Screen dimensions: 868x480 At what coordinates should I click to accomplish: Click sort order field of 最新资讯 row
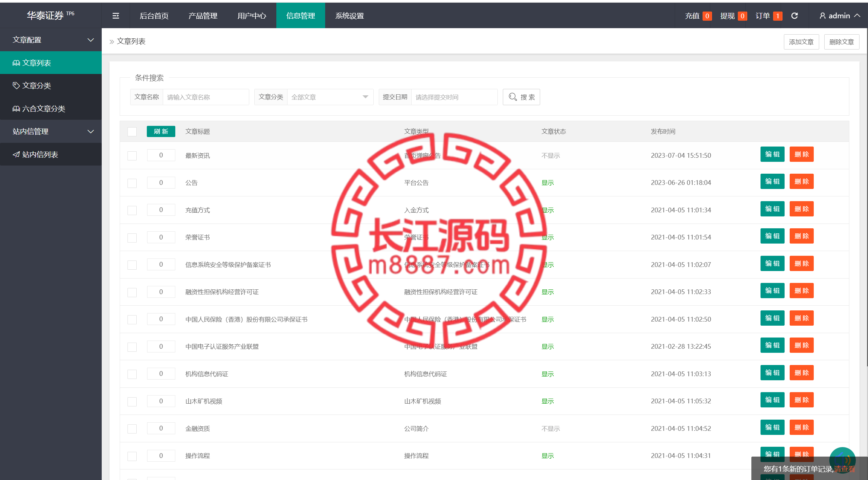[x=161, y=155]
